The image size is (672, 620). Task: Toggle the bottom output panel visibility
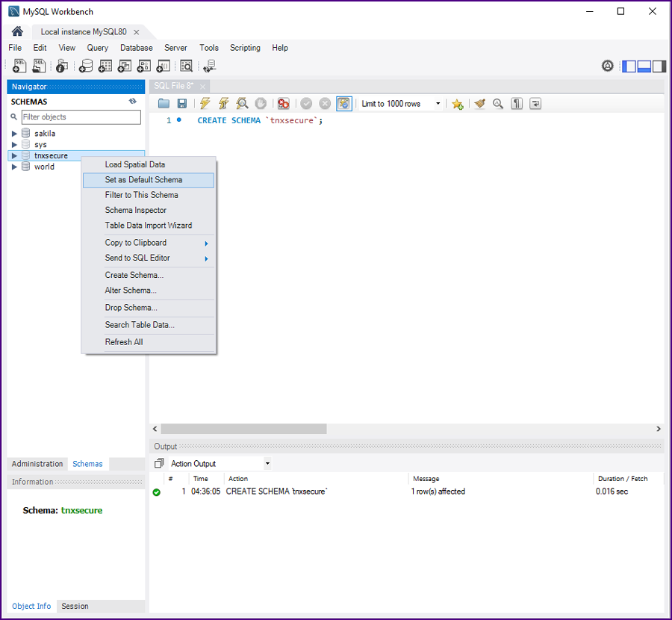(x=644, y=66)
